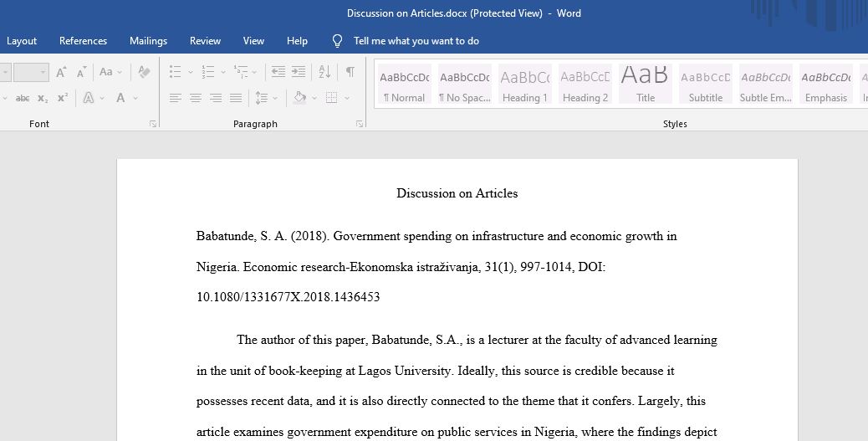
Task: Align text left
Action: [x=175, y=98]
